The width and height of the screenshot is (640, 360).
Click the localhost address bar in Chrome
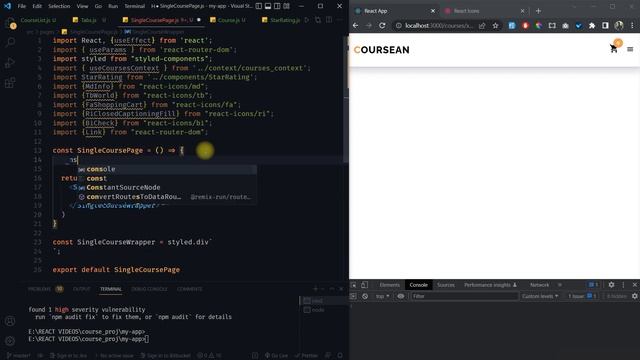coord(439,25)
